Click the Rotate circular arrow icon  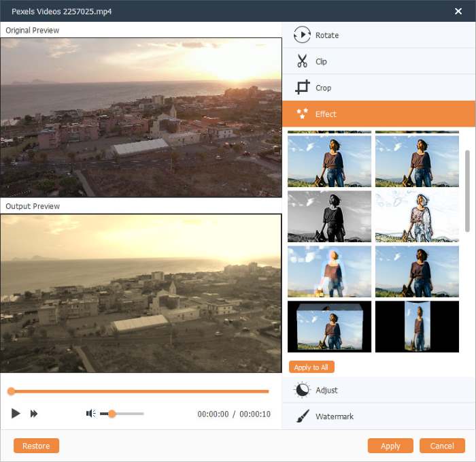pyautogui.click(x=302, y=35)
